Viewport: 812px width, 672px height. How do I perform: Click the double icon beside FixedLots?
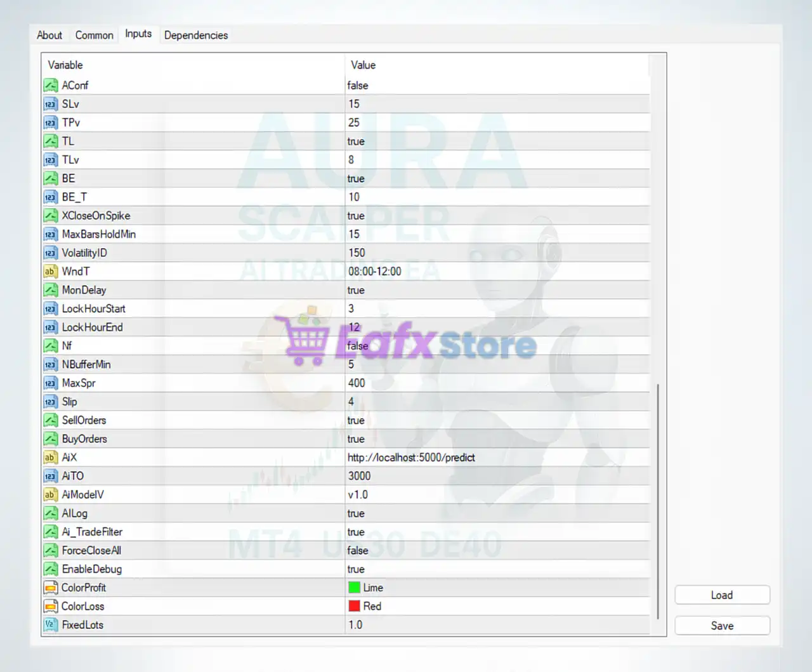point(51,625)
